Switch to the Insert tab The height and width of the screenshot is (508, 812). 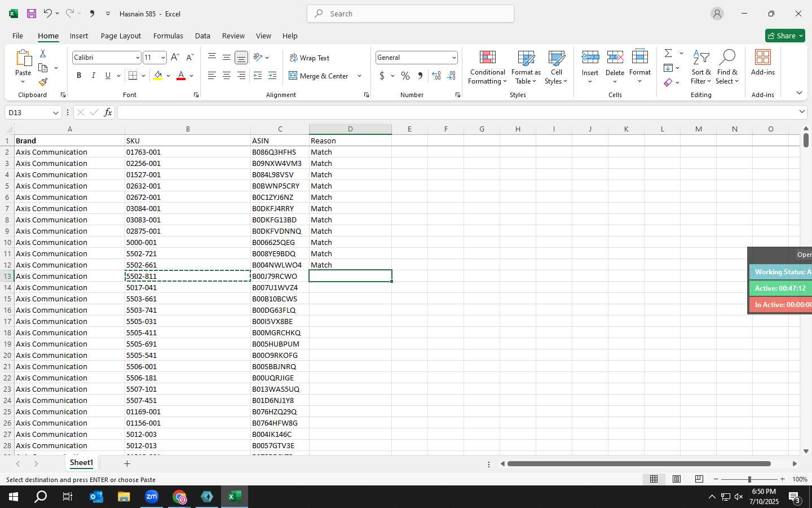[79, 36]
